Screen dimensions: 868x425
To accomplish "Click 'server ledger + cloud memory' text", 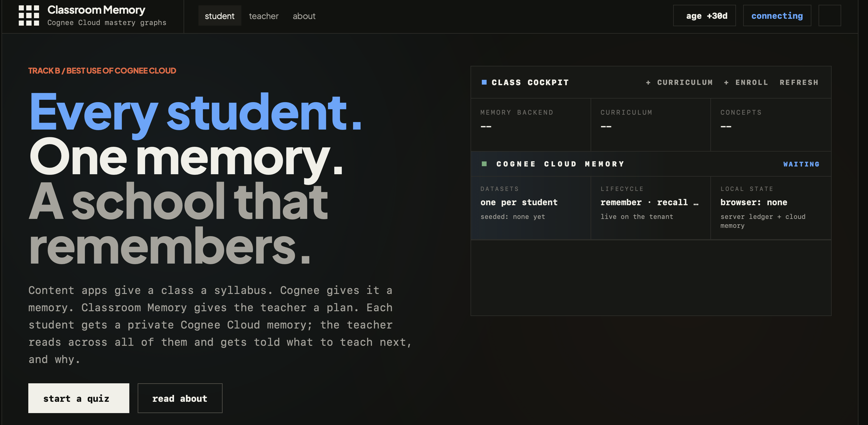I will coord(763,221).
